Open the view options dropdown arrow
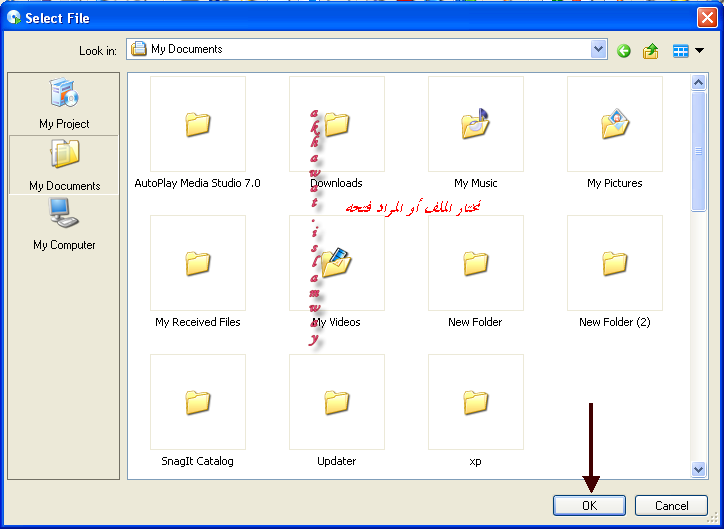 coord(699,50)
